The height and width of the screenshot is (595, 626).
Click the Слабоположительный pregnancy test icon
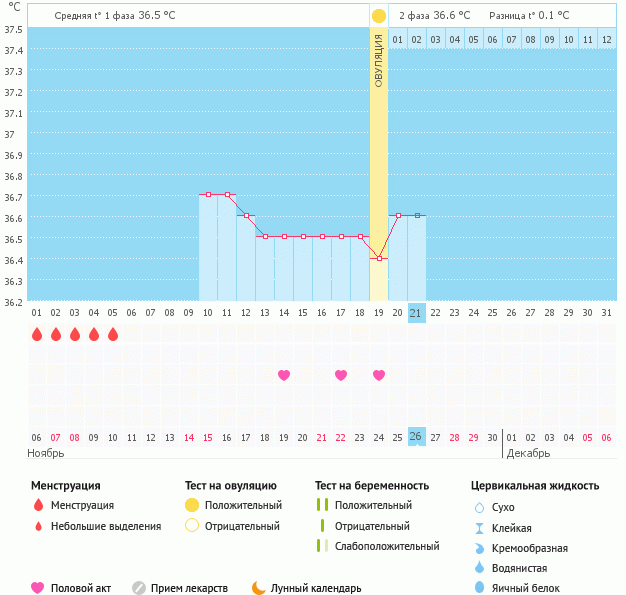tap(321, 546)
